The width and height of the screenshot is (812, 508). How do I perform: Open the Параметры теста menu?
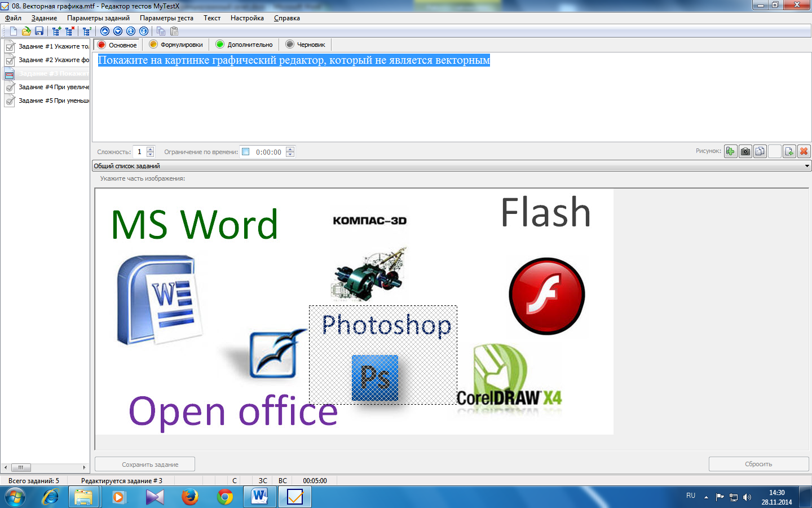pyautogui.click(x=166, y=18)
